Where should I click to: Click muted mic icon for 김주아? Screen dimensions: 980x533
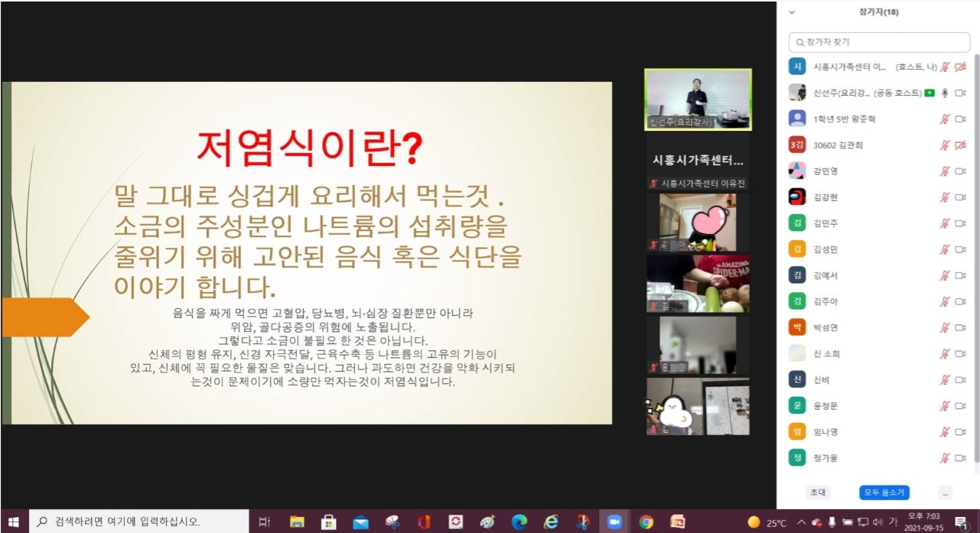pos(945,301)
